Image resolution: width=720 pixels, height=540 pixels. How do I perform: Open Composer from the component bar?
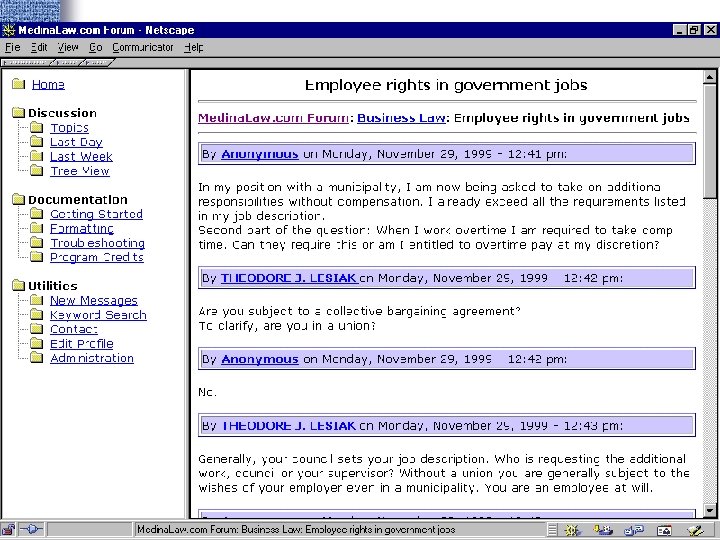[x=696, y=530]
